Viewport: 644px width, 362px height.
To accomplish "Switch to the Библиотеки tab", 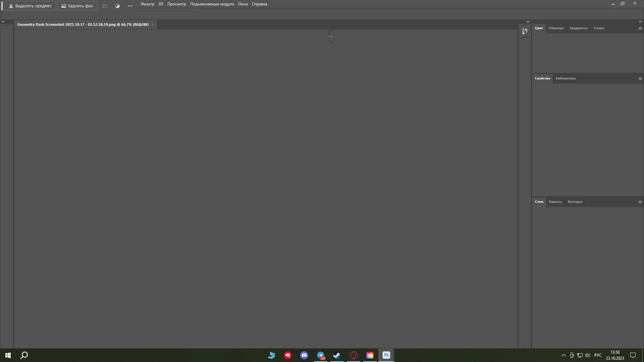I will coord(565,78).
